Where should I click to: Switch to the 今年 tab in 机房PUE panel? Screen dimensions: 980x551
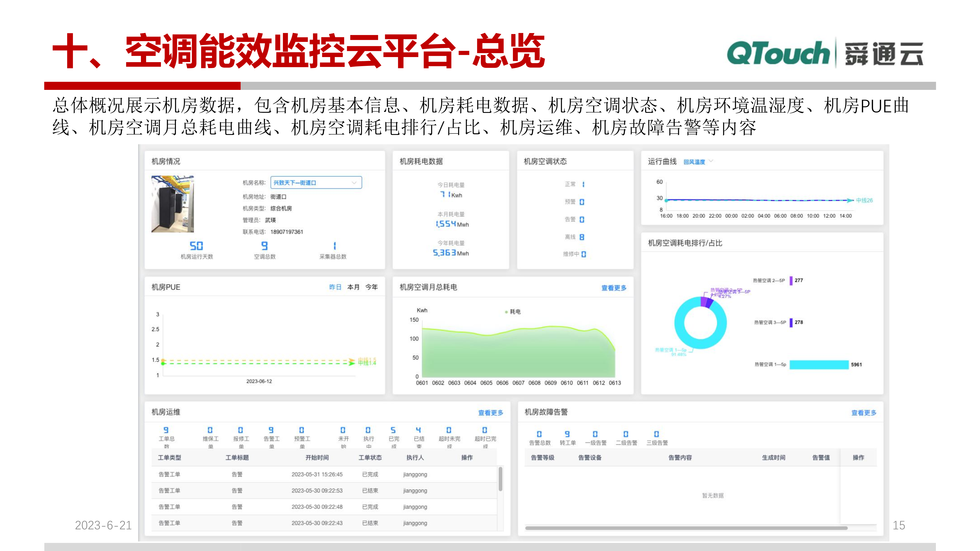(x=372, y=287)
